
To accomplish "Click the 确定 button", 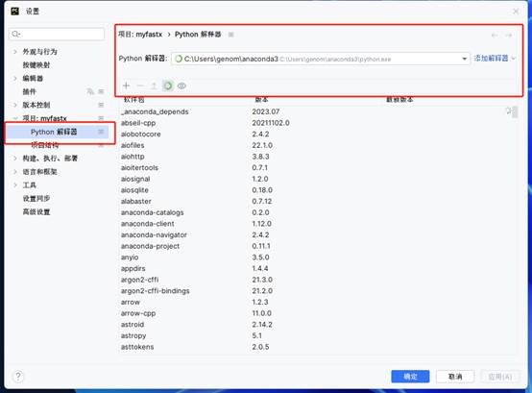I will tap(410, 377).
